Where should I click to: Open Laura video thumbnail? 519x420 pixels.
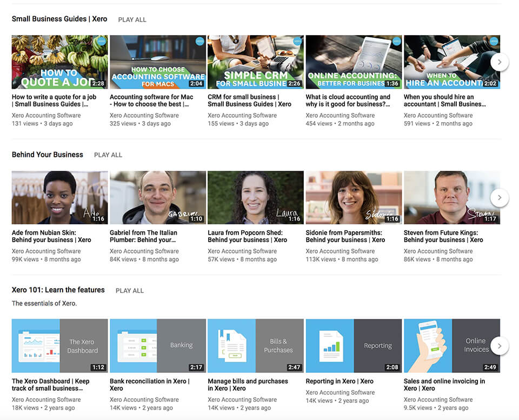tap(256, 198)
